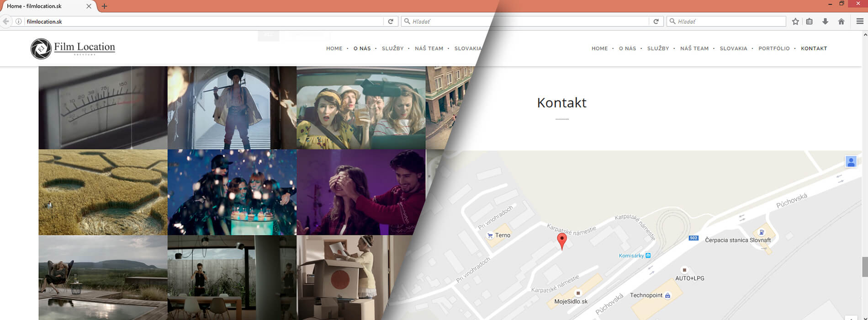
Task: Close the 'Home - filmlocation.sk' tab
Action: [89, 6]
